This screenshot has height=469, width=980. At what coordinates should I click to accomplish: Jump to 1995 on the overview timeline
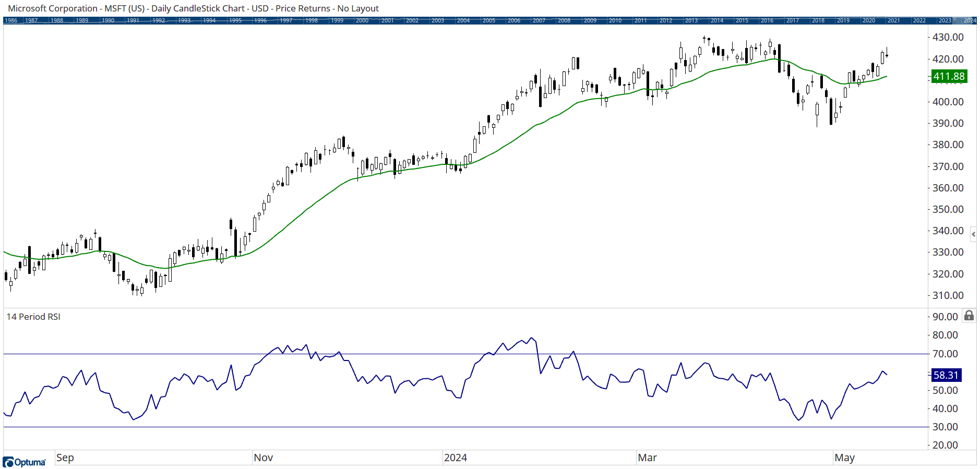[x=235, y=21]
